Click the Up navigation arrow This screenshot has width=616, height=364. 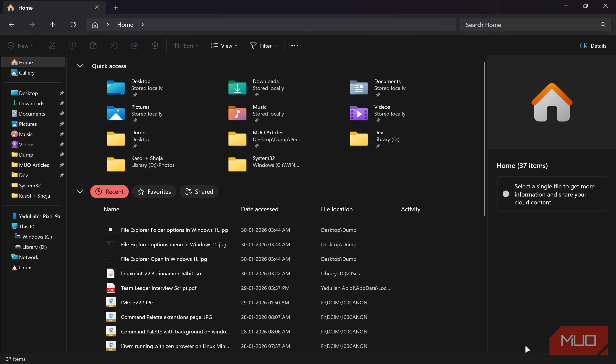tap(52, 25)
